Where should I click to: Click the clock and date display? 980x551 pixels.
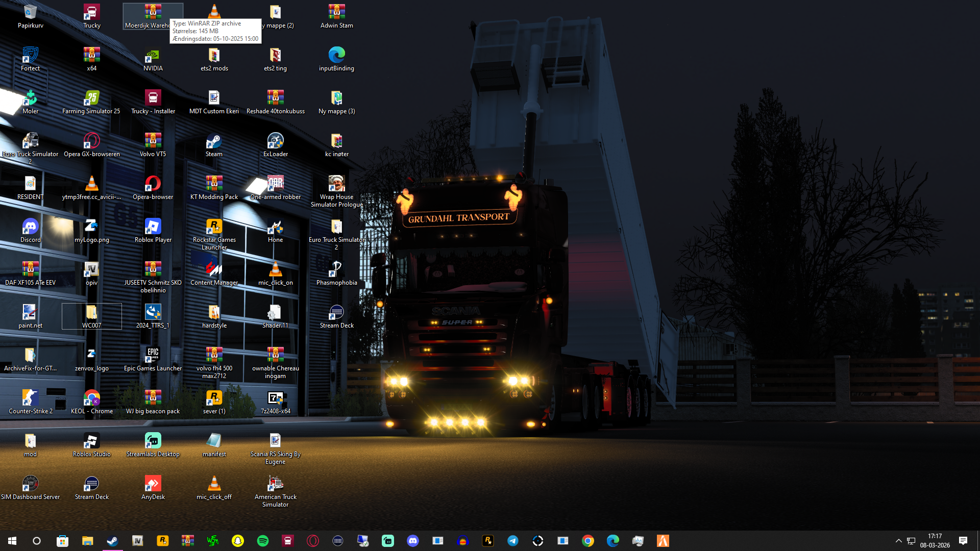coord(935,541)
